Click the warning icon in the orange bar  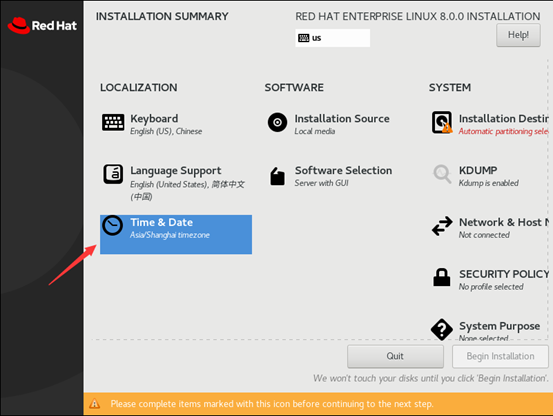coord(95,404)
